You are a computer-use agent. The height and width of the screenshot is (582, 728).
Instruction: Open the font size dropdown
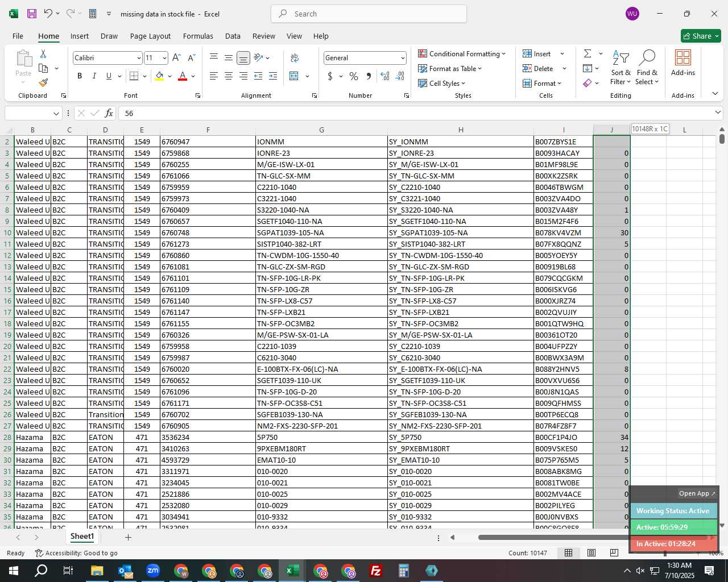(x=164, y=58)
